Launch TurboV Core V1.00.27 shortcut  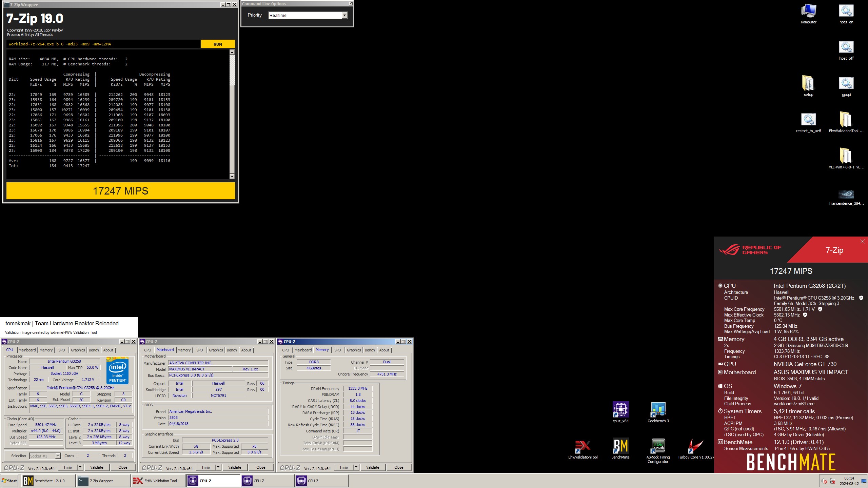(695, 449)
